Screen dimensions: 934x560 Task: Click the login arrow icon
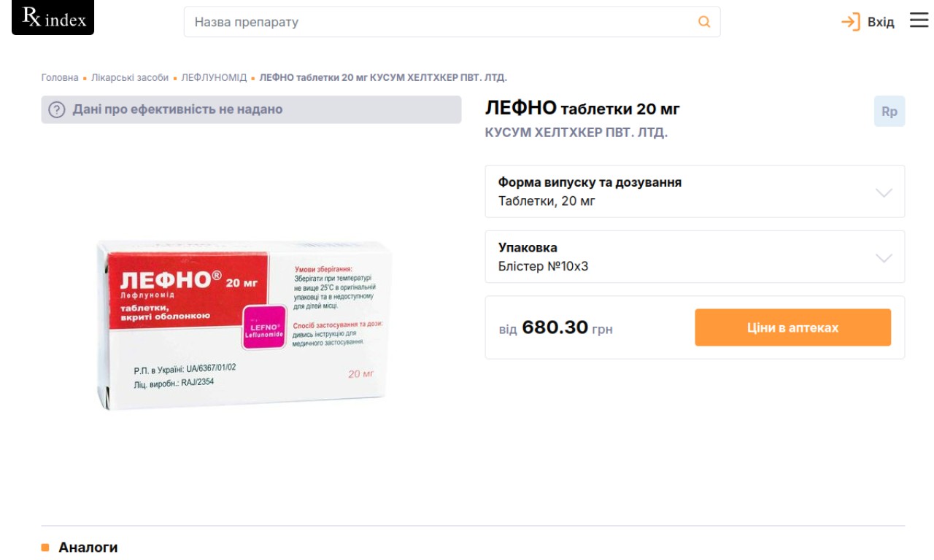tap(850, 22)
